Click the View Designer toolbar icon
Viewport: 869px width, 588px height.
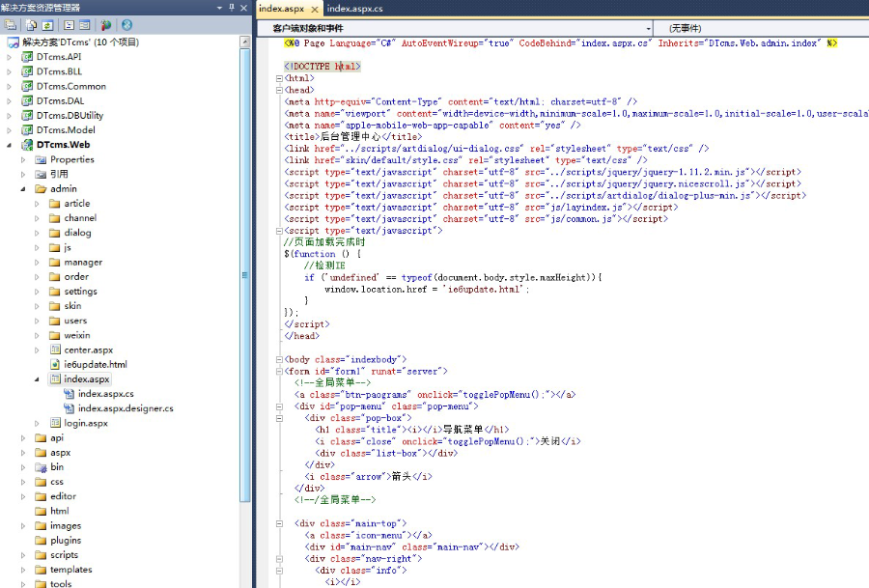point(85,24)
